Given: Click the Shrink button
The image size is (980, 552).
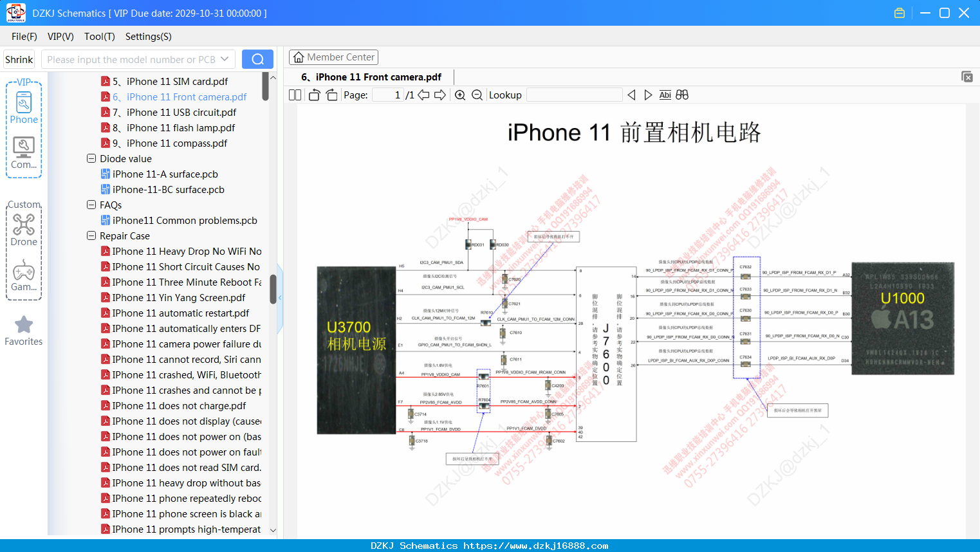Looking at the screenshot, I should 19,59.
